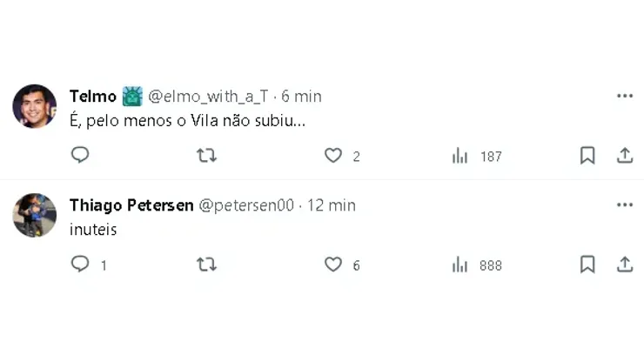Reply to Thiago Petersen's tweet
Viewport: 644px width, 362px height.
[x=80, y=265]
